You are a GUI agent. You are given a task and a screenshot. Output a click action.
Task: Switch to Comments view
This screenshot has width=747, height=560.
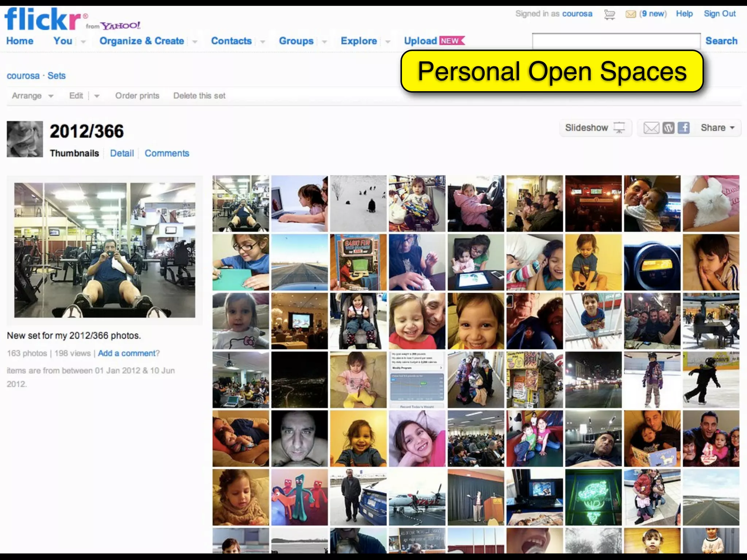(x=167, y=153)
